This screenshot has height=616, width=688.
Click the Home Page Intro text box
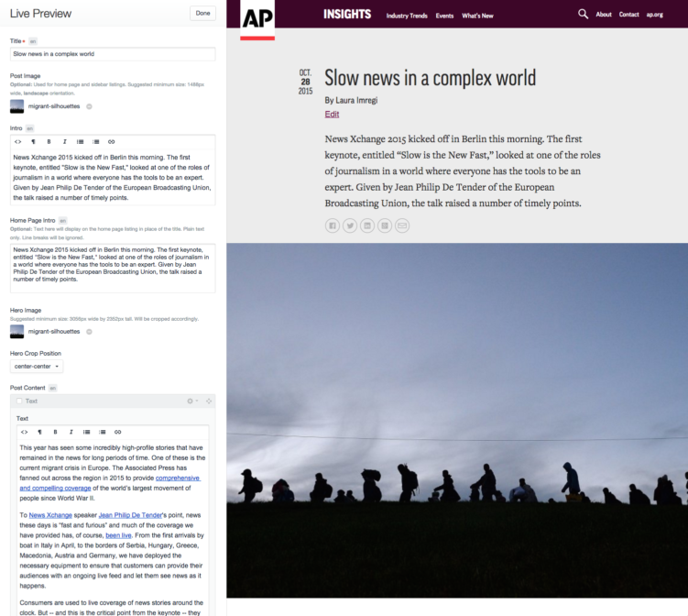coord(113,269)
